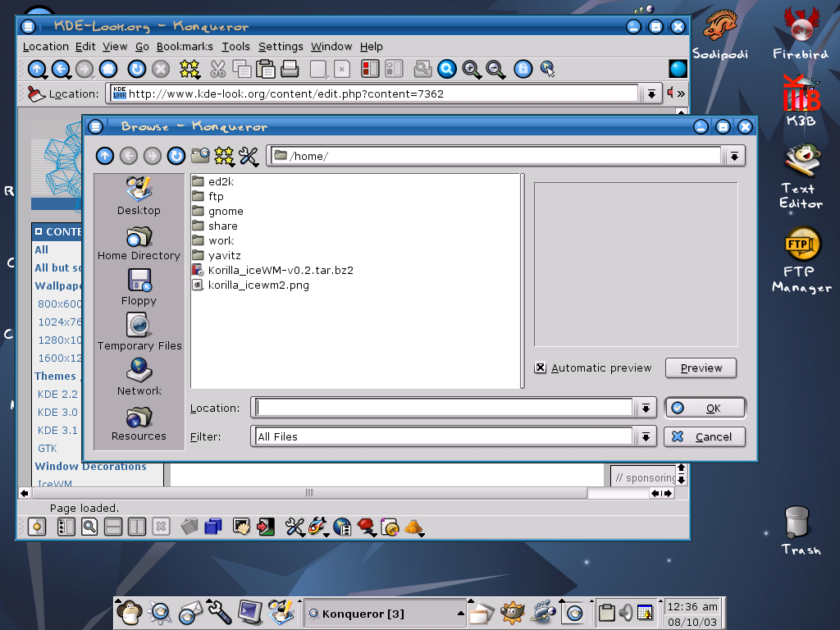Select Desktop in Browse sidebar
Viewport: 840px width, 630px height.
tap(139, 196)
